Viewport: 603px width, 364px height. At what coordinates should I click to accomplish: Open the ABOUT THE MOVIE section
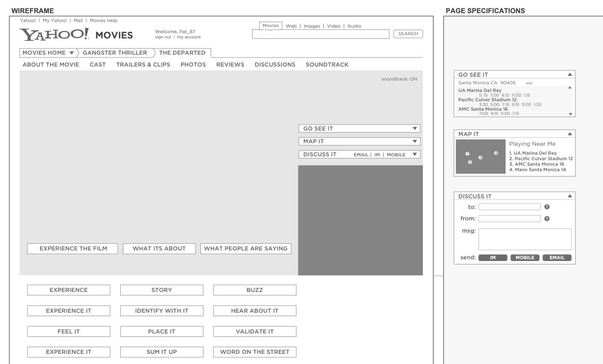tap(51, 65)
